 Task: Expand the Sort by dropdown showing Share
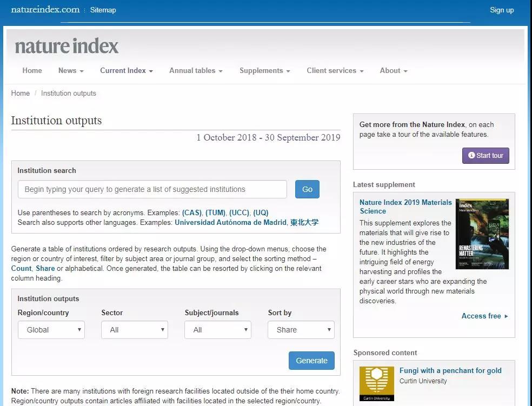pos(301,330)
